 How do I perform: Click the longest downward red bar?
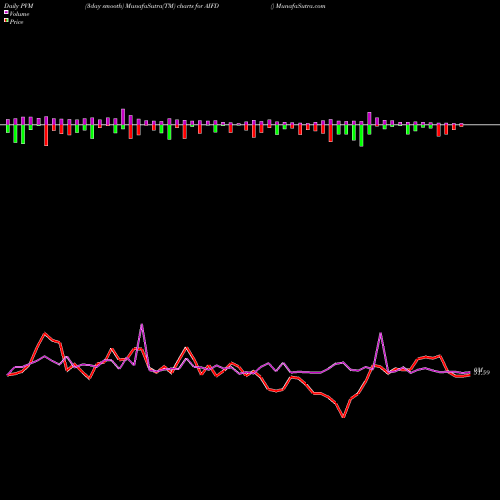tap(46, 135)
